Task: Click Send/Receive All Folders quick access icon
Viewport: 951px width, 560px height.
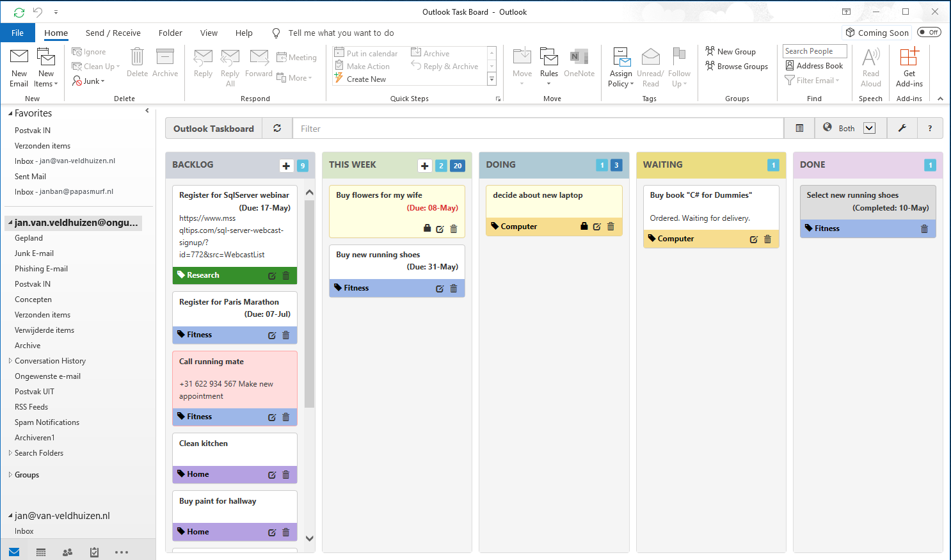Action: pyautogui.click(x=19, y=12)
